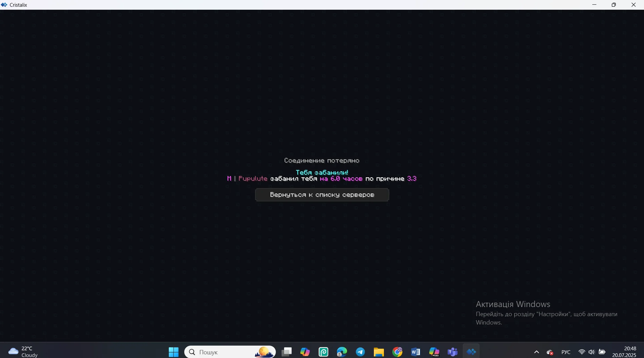Open Microsoft Edge from the taskbar
This screenshot has height=358, width=644.
342,352
